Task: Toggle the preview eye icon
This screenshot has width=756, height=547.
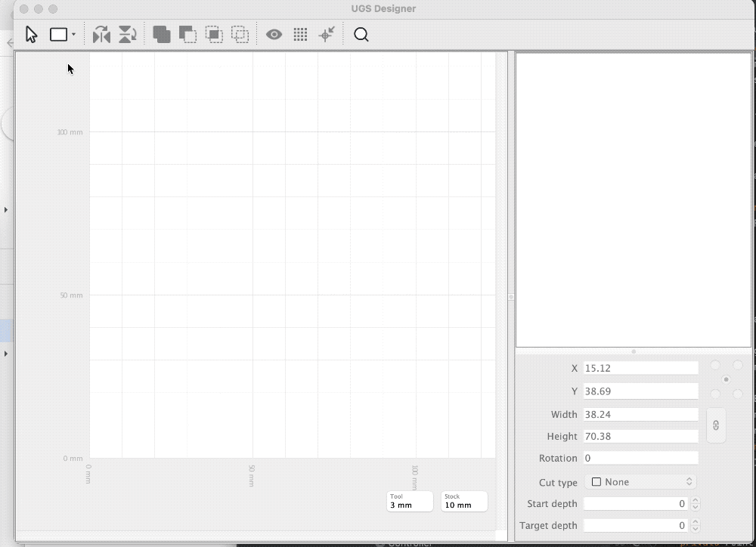Action: click(274, 34)
